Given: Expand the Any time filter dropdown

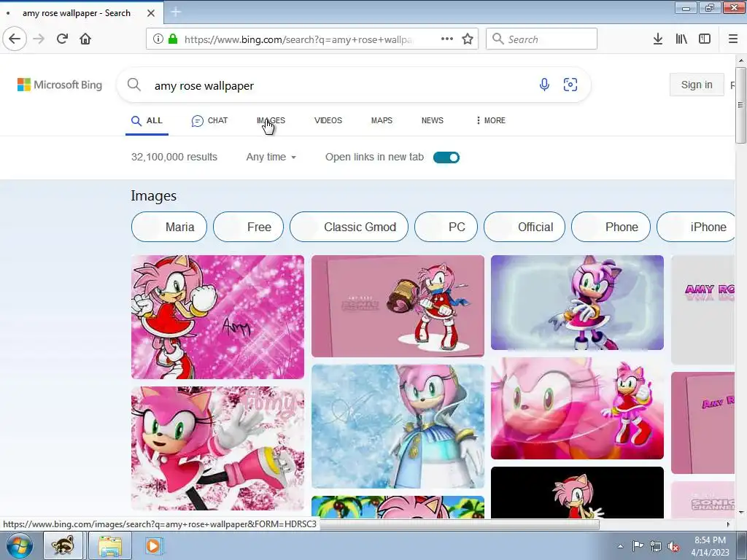Looking at the screenshot, I should (x=271, y=157).
